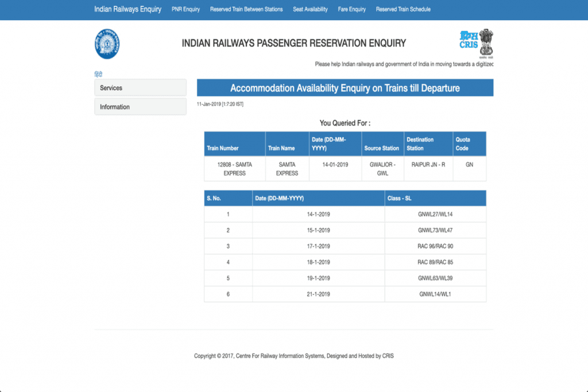This screenshot has height=392, width=588.
Task: Go to Reserved Train Between Stations
Action: pos(246,9)
